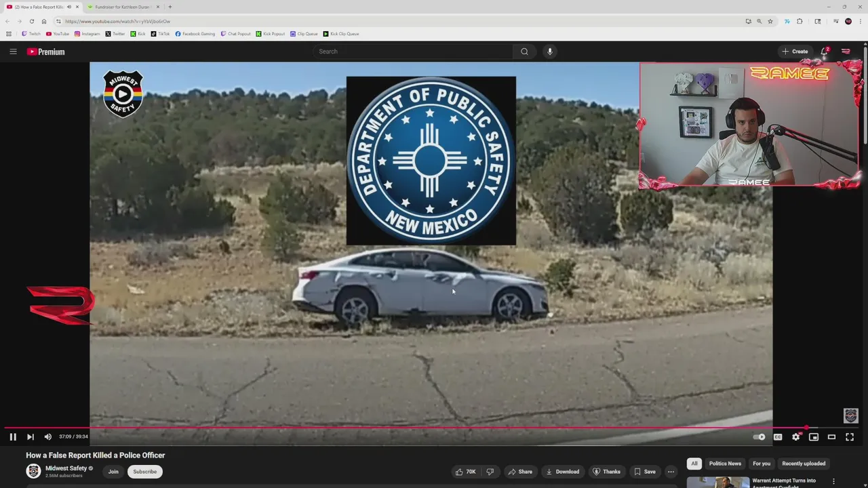The height and width of the screenshot is (488, 868).
Task: Subscribe to Midwest Safety
Action: (144, 472)
